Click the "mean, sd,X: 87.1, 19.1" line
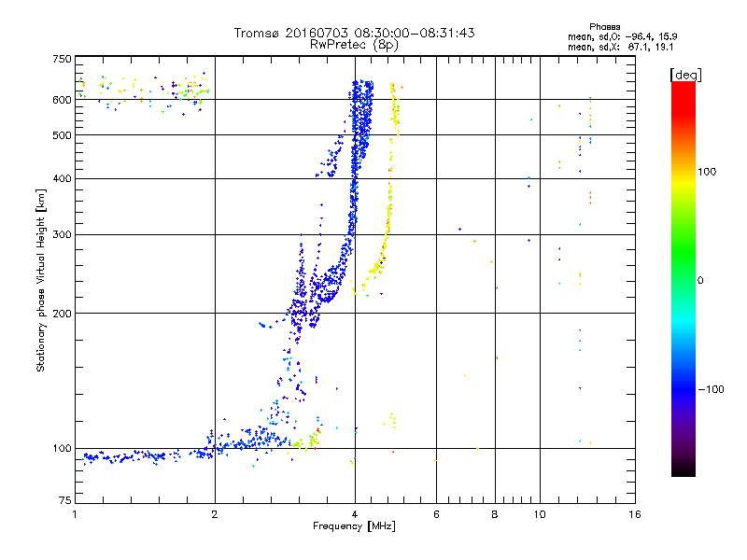The width and height of the screenshot is (747, 560). pyautogui.click(x=620, y=47)
